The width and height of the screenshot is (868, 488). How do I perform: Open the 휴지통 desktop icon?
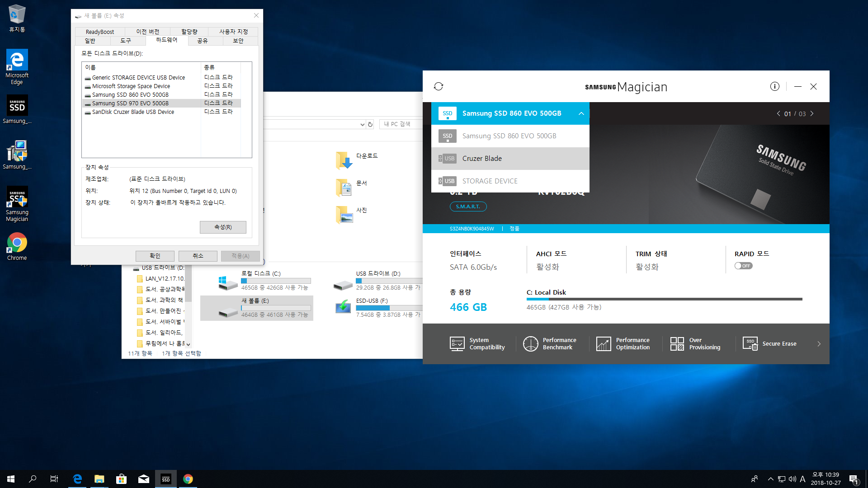coord(17,19)
